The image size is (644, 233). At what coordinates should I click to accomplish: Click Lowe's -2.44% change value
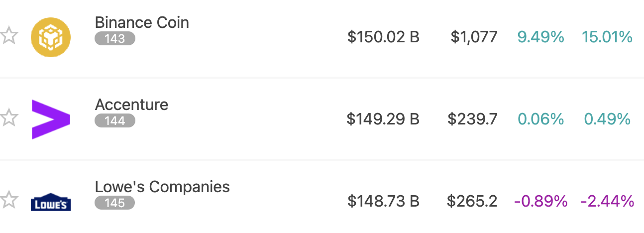point(607,201)
